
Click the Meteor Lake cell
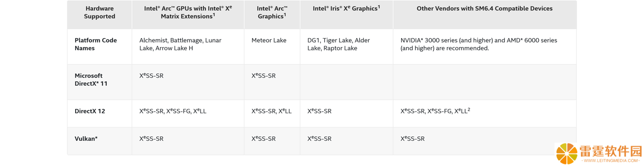(x=269, y=40)
